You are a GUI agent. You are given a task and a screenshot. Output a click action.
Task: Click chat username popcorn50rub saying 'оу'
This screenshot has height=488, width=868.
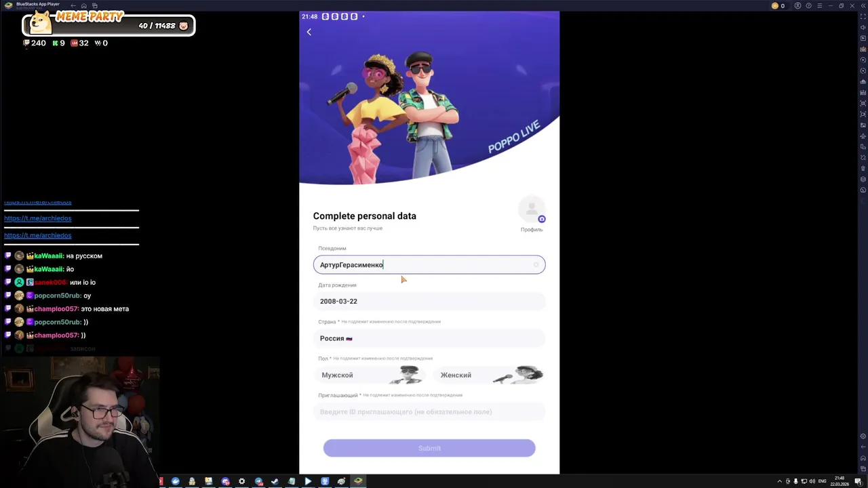[x=58, y=296]
